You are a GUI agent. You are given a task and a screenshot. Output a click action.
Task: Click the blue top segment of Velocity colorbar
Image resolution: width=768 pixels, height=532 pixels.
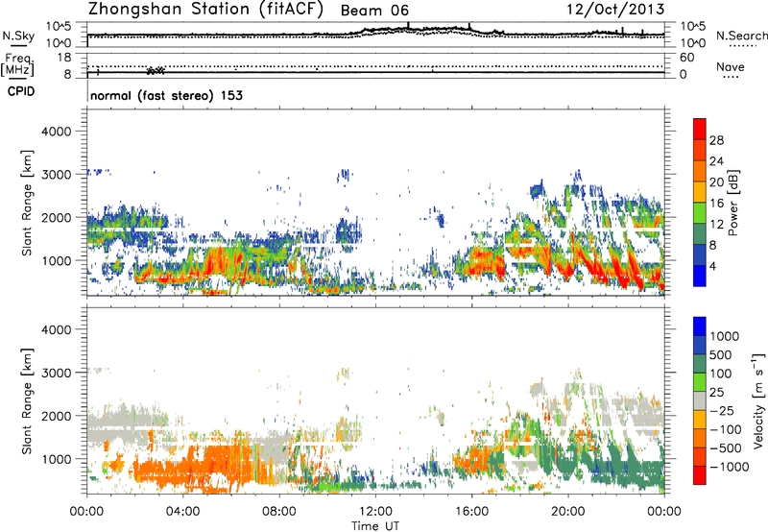click(700, 326)
